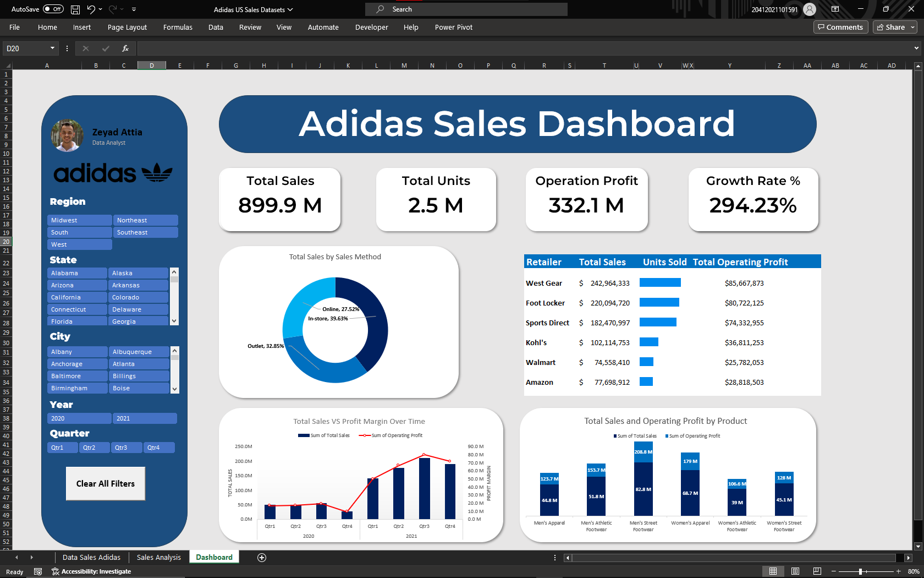
Task: Click the Insert Function fx icon
Action: pos(125,48)
